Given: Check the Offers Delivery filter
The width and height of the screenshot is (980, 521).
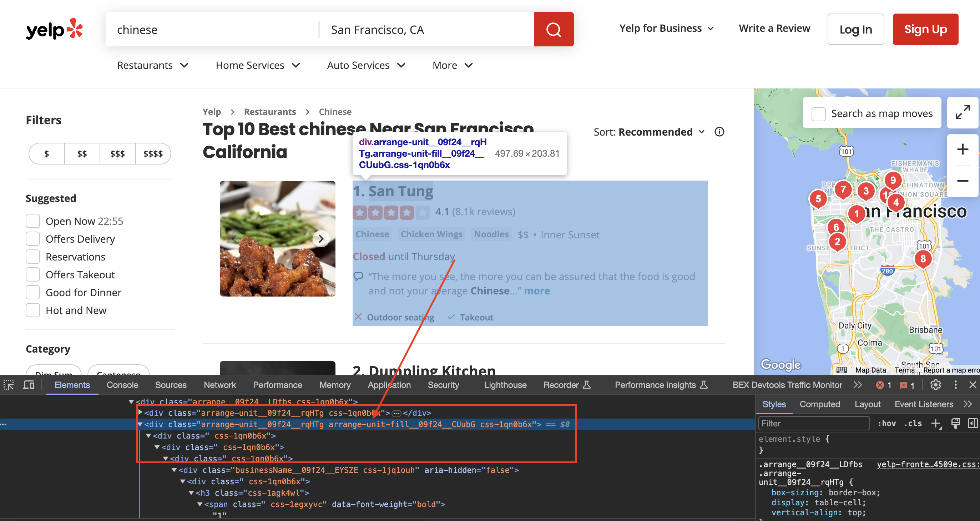Looking at the screenshot, I should pyautogui.click(x=33, y=238).
